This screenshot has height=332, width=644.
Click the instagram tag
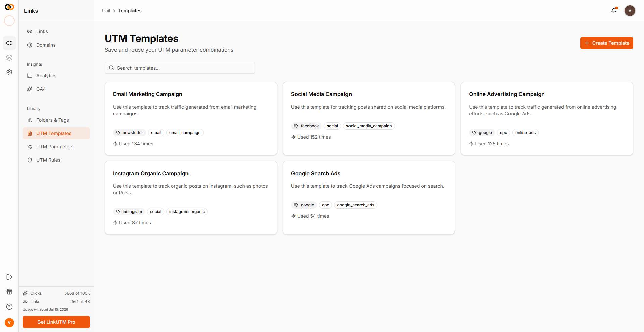coord(129,212)
